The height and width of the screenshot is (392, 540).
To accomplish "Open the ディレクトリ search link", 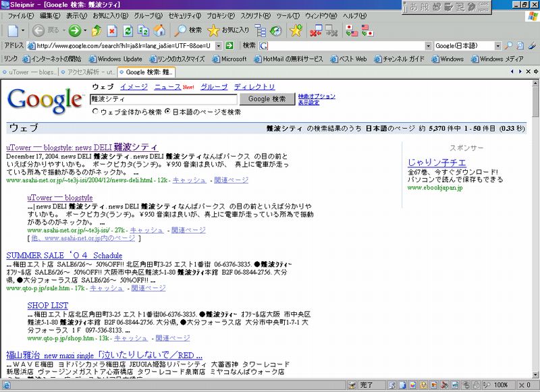I will tap(254, 87).
